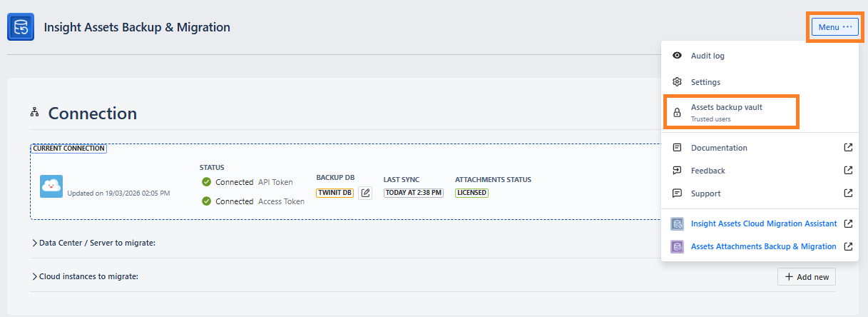Viewport: 868px width, 317px height.
Task: Click the cloud avatar in Current Connection
Action: (x=51, y=187)
